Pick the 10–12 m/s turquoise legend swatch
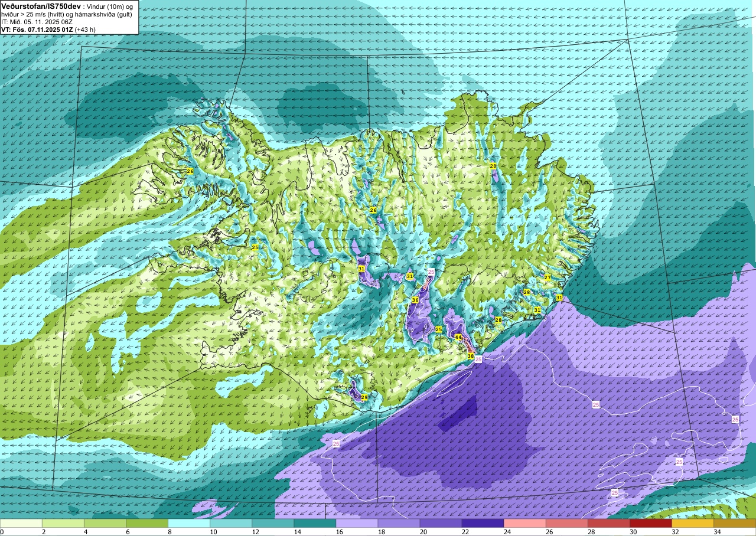The height and width of the screenshot is (536, 756). pyautogui.click(x=231, y=523)
